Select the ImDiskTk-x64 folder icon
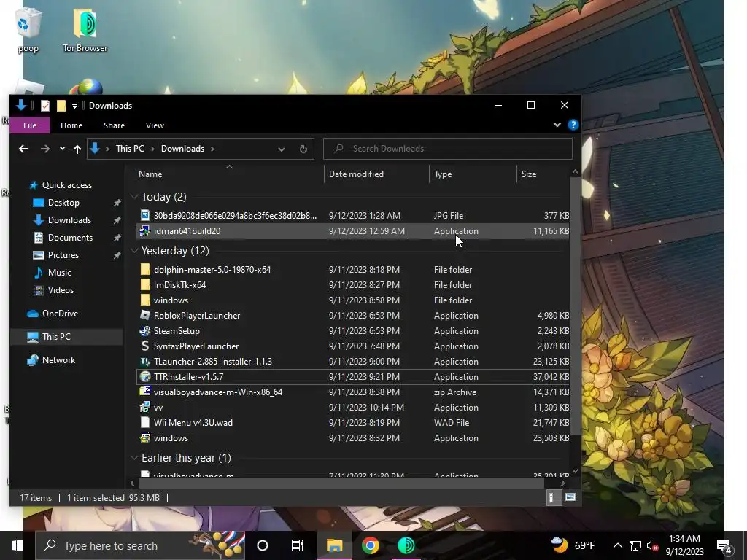Screen dimensions: 747x560 pos(145,285)
